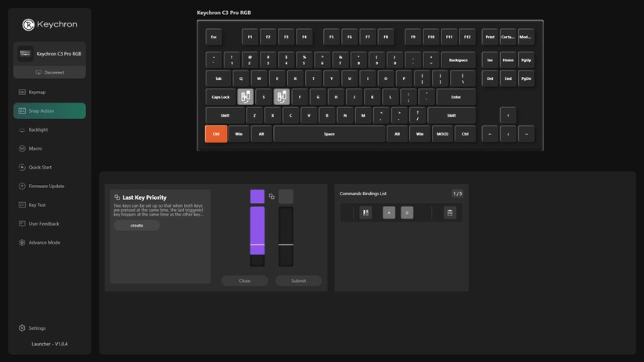This screenshot has height=362, width=644.
Task: Click the Firmware Update arrow icon
Action: point(22,186)
